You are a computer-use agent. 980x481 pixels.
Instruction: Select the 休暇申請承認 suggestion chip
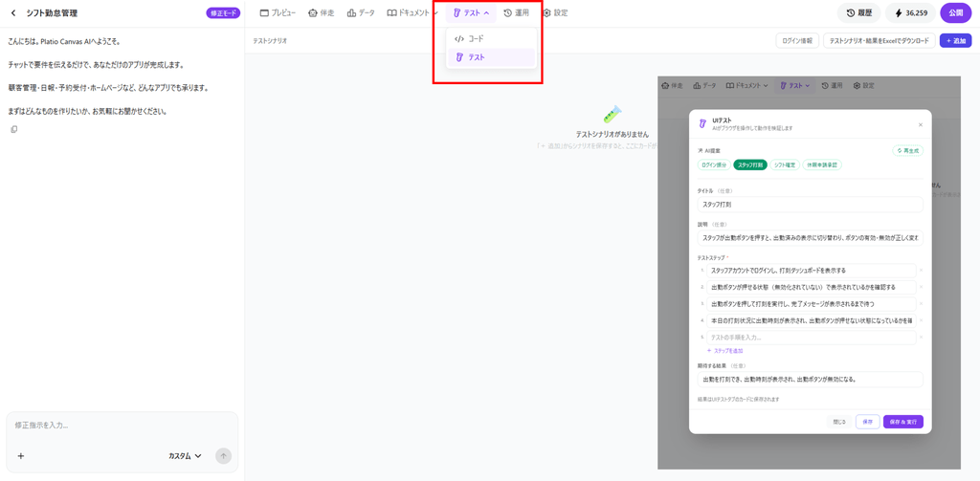point(822,164)
